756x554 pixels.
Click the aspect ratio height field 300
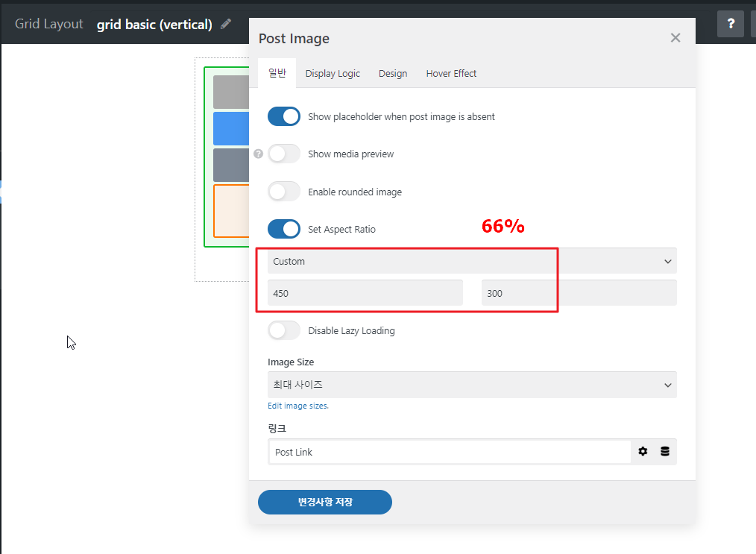(579, 293)
